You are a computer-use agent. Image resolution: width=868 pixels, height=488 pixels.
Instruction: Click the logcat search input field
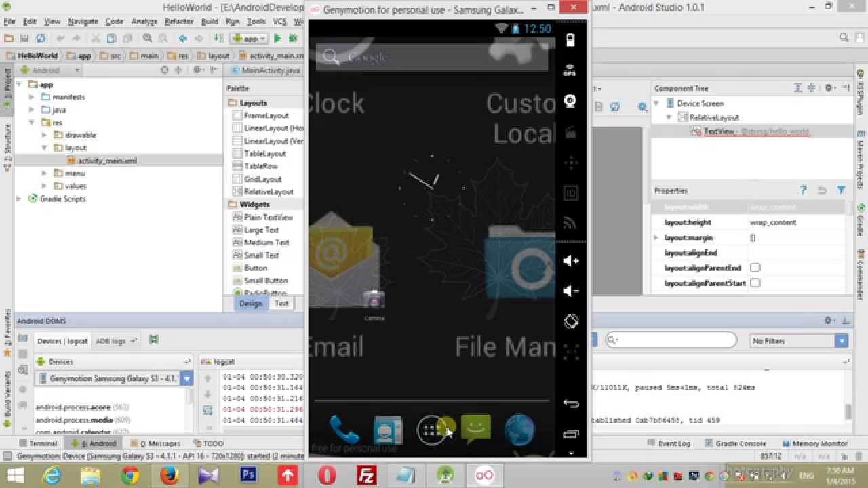point(671,340)
